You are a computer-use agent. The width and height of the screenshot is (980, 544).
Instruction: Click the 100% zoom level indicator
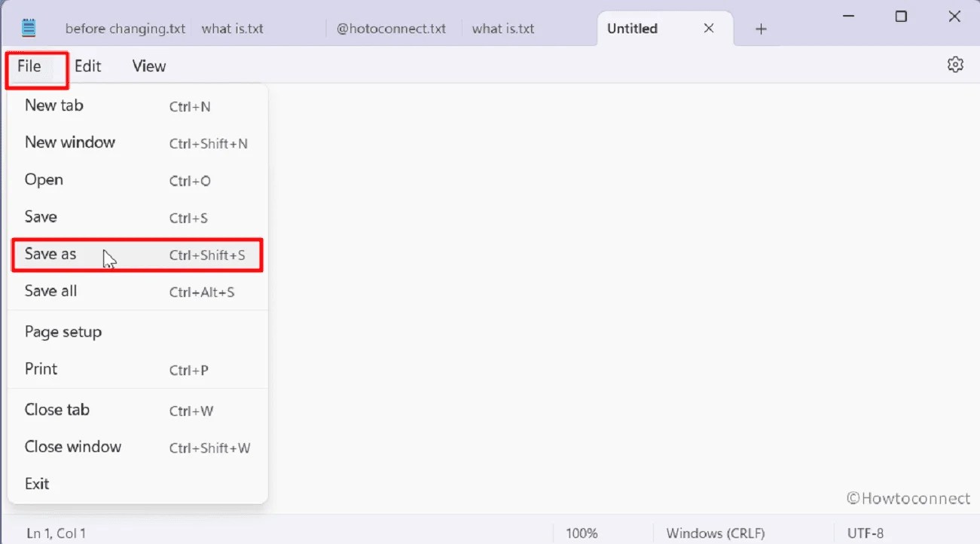click(582, 532)
